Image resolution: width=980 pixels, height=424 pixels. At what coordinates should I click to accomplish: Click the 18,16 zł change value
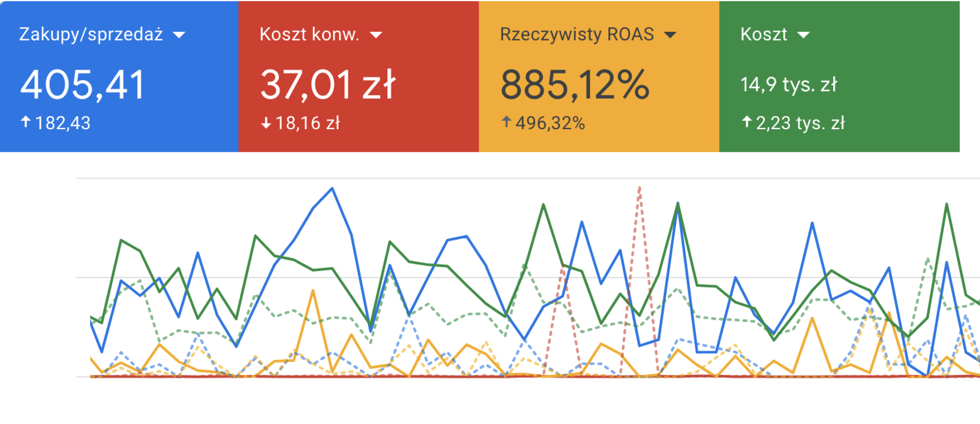(x=307, y=123)
